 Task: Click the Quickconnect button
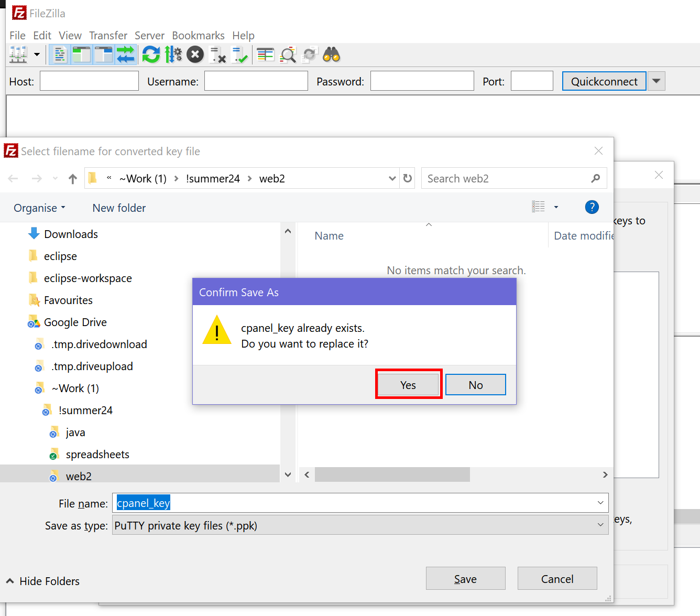604,81
